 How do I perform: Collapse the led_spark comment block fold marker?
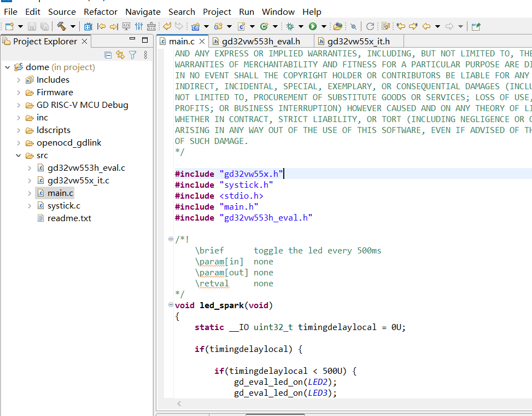click(171, 239)
